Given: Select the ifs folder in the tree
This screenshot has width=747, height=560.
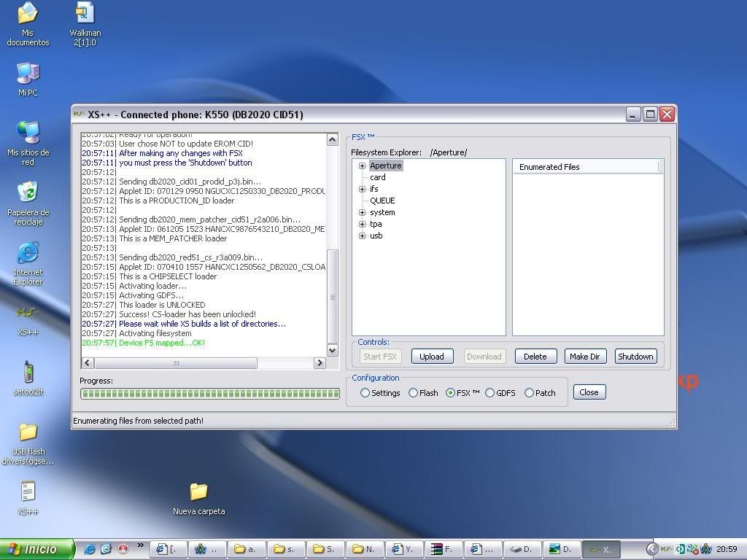Looking at the screenshot, I should [x=374, y=189].
